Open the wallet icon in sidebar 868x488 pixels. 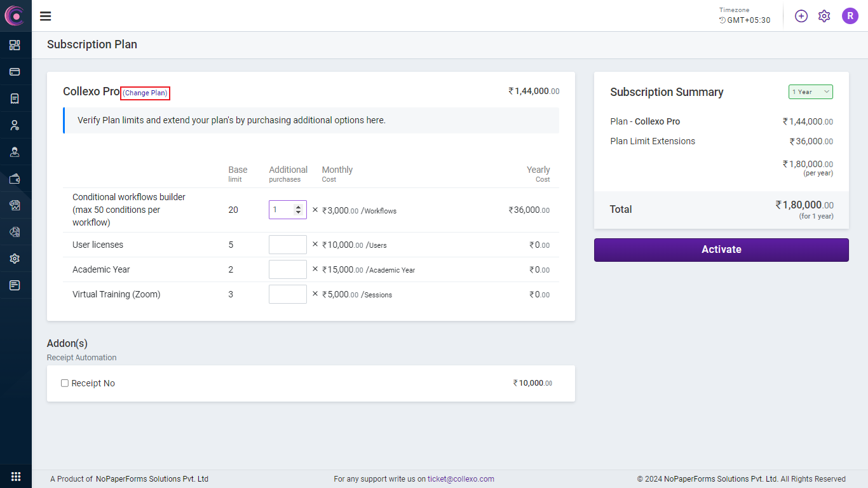(15, 179)
